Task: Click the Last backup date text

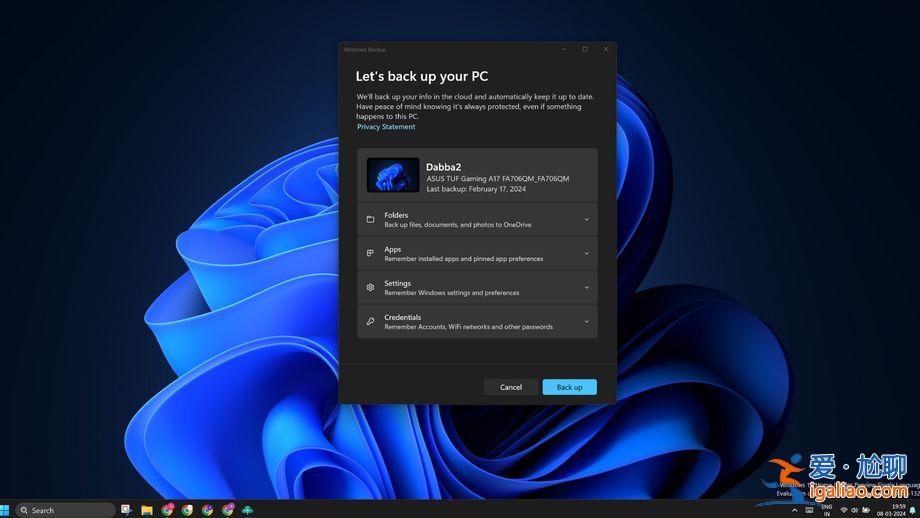Action: coord(476,189)
